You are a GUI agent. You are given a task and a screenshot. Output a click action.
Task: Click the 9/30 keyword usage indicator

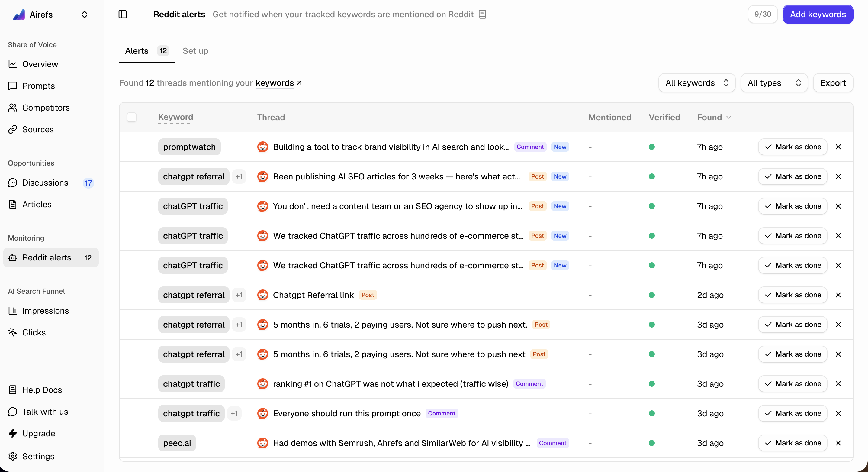coord(762,14)
